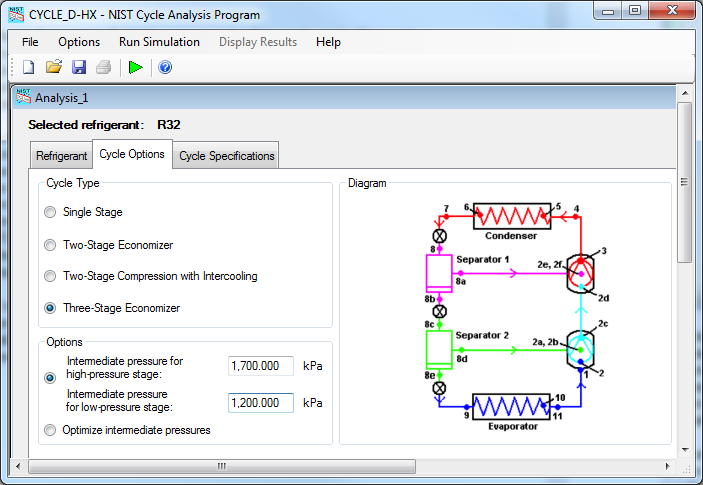
Task: Click the New file toolbar icon
Action: pos(29,68)
